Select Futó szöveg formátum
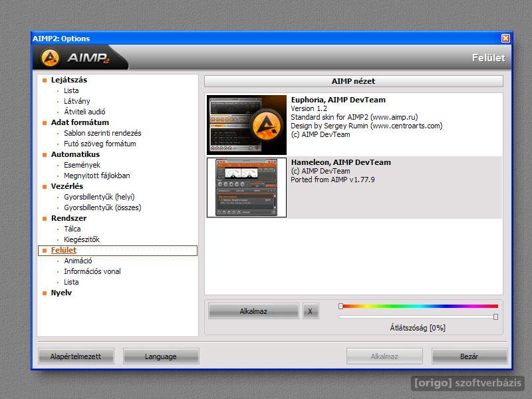This screenshot has height=399, width=532. (100, 144)
